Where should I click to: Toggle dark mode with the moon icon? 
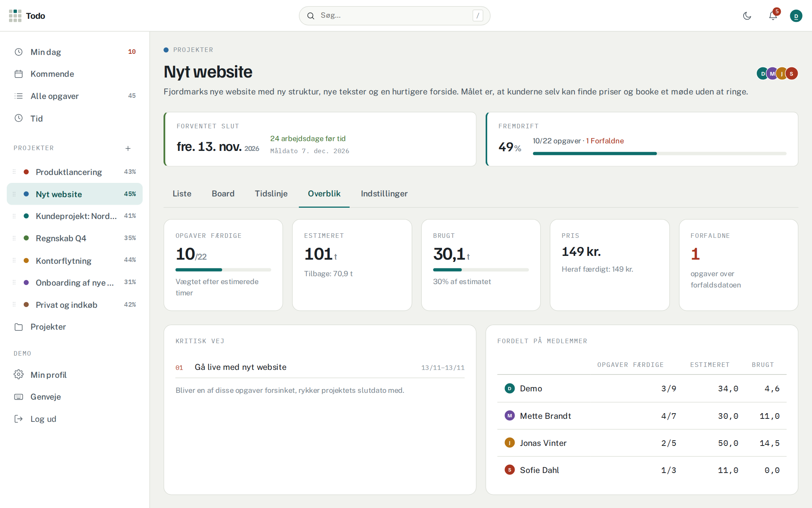747,16
